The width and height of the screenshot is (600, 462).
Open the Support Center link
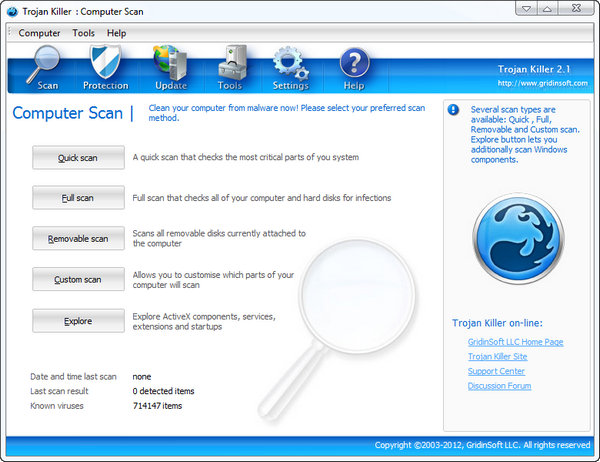tap(496, 371)
